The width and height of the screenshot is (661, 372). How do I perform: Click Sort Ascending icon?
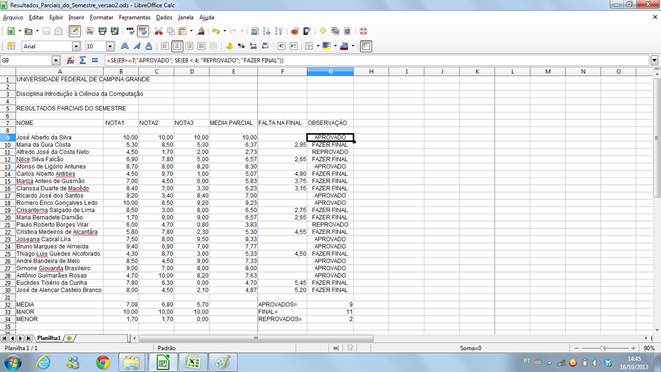click(266, 31)
